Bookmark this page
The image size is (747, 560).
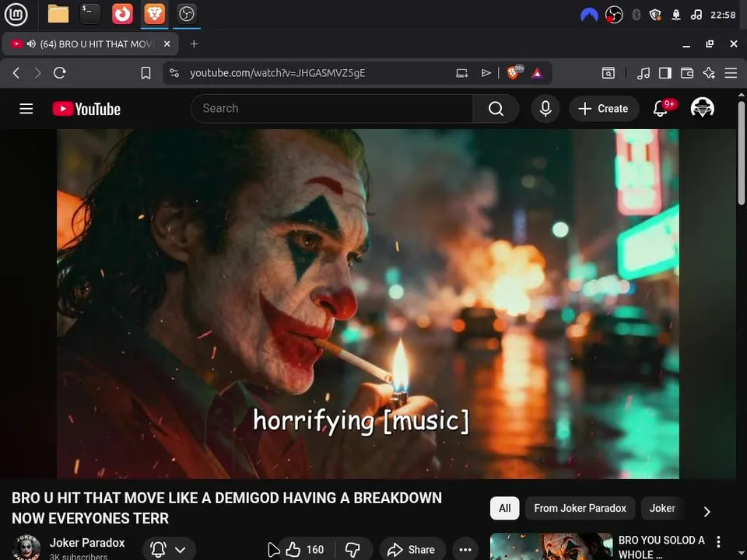tap(146, 73)
